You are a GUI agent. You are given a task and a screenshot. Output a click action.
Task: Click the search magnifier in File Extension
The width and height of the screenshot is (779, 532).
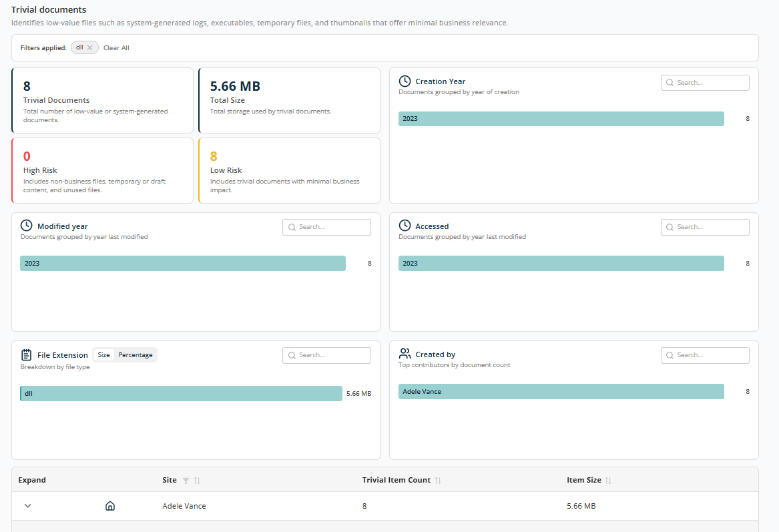click(292, 355)
